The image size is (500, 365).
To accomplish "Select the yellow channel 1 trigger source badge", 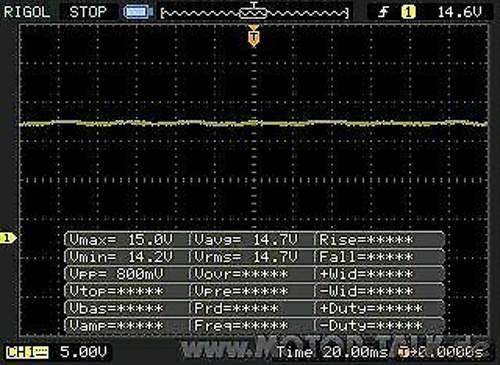I will tap(408, 12).
